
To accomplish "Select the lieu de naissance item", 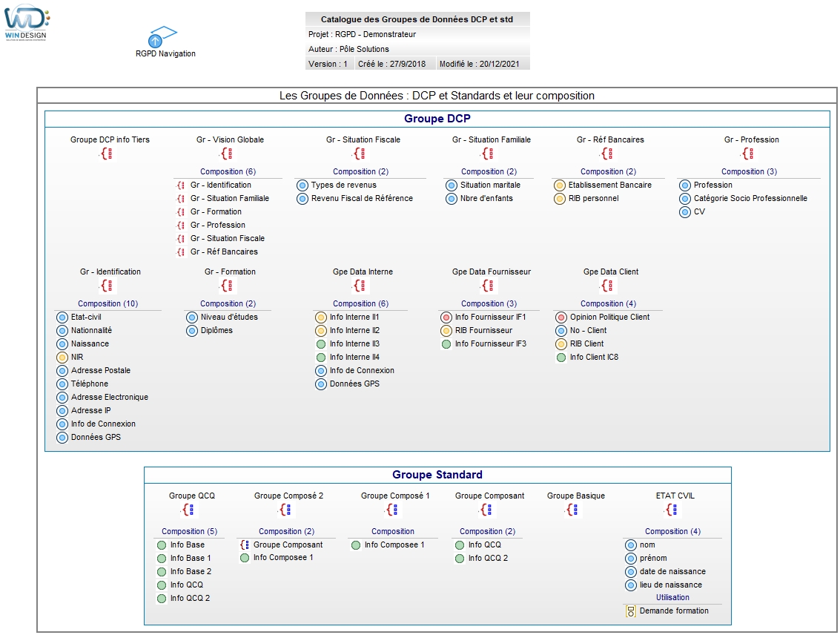I will click(671, 585).
